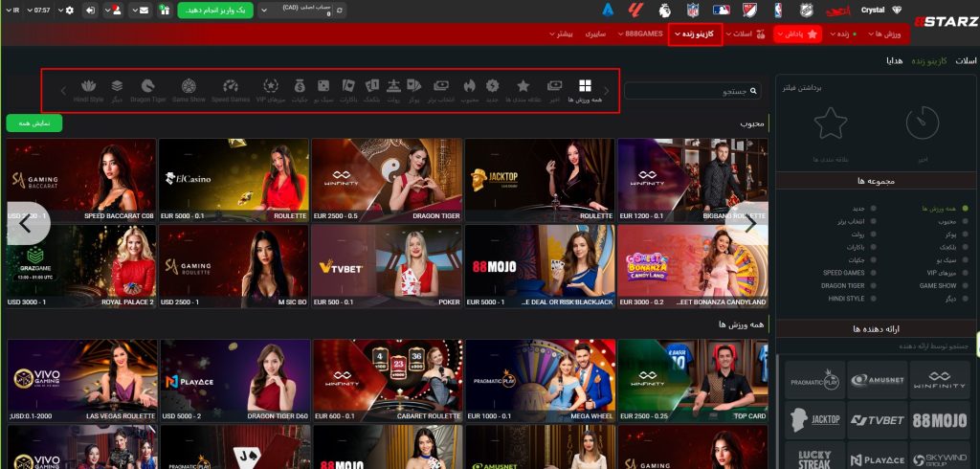
Task: Select the جکپات collection radio
Action: 873,259
